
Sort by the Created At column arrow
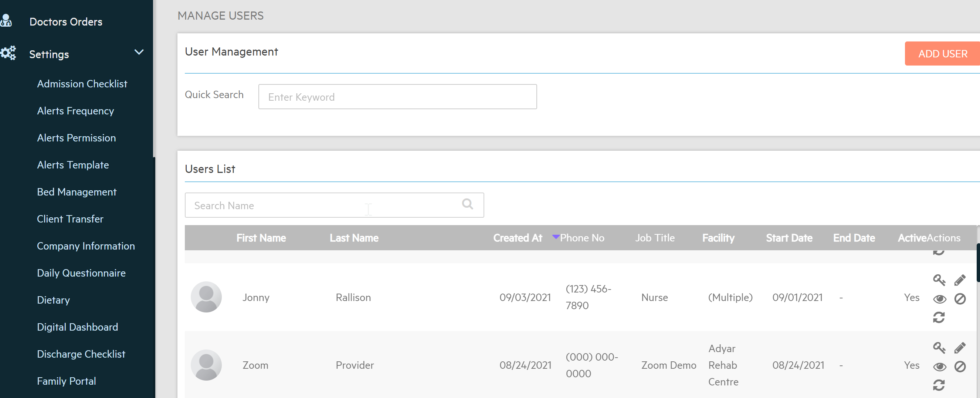tap(556, 237)
